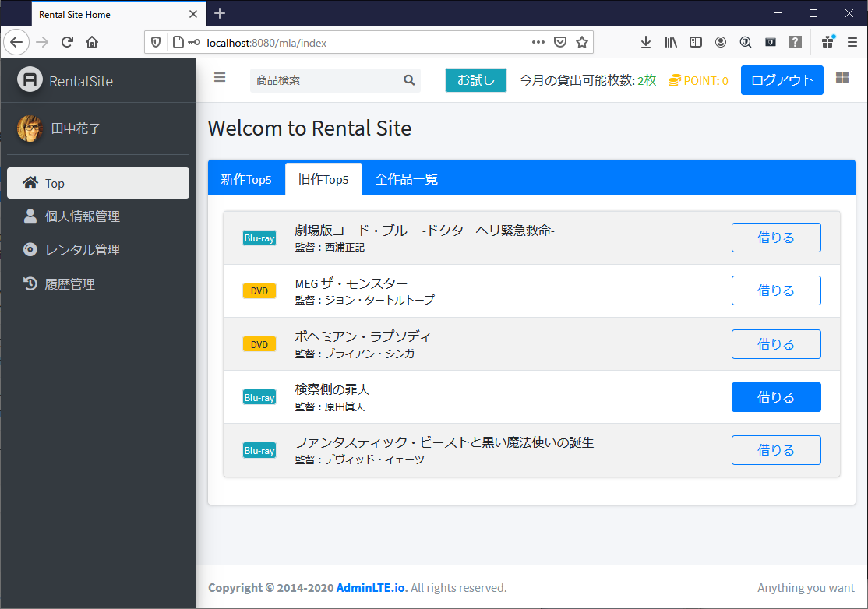868x609 pixels.
Task: Click the home icon beside Top
Action: (x=29, y=182)
